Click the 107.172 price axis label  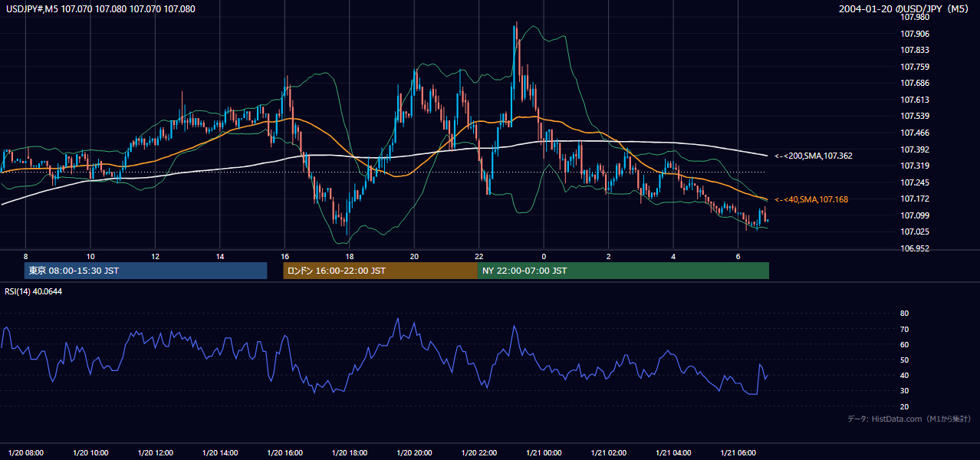914,199
